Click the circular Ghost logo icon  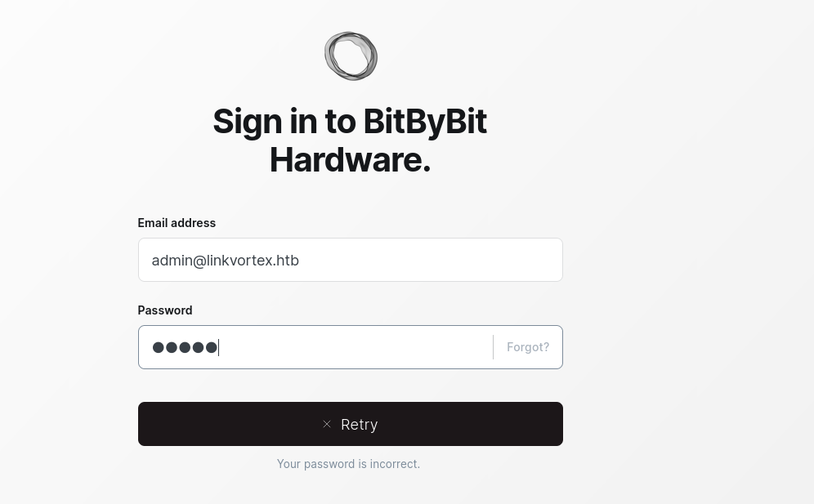point(351,56)
